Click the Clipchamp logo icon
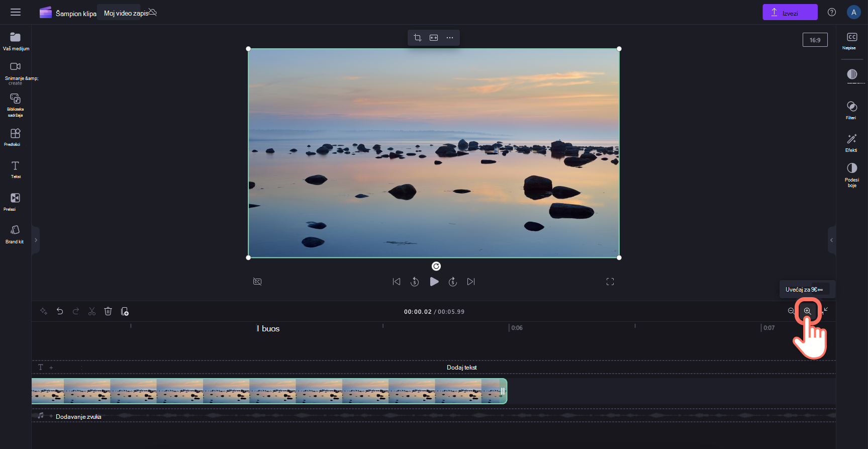868x449 pixels. tap(46, 13)
